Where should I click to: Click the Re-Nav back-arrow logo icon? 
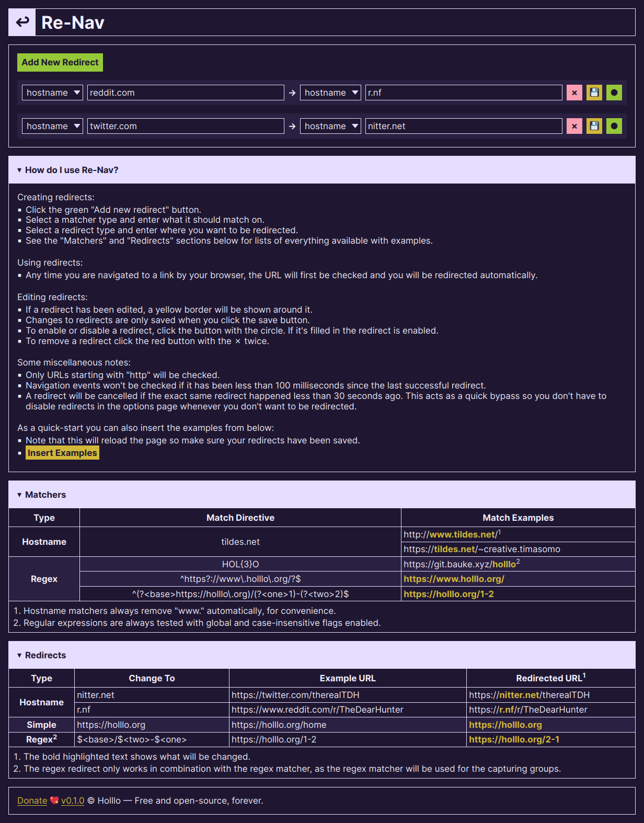22,22
